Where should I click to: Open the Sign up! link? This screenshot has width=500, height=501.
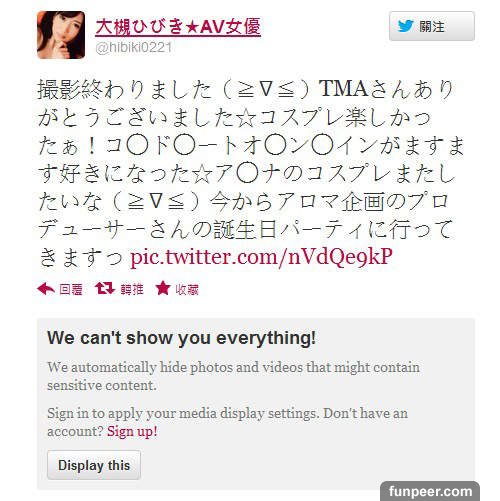tap(132, 432)
